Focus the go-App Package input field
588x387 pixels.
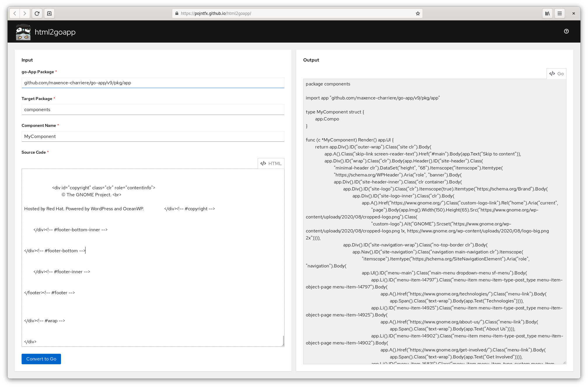pos(153,83)
